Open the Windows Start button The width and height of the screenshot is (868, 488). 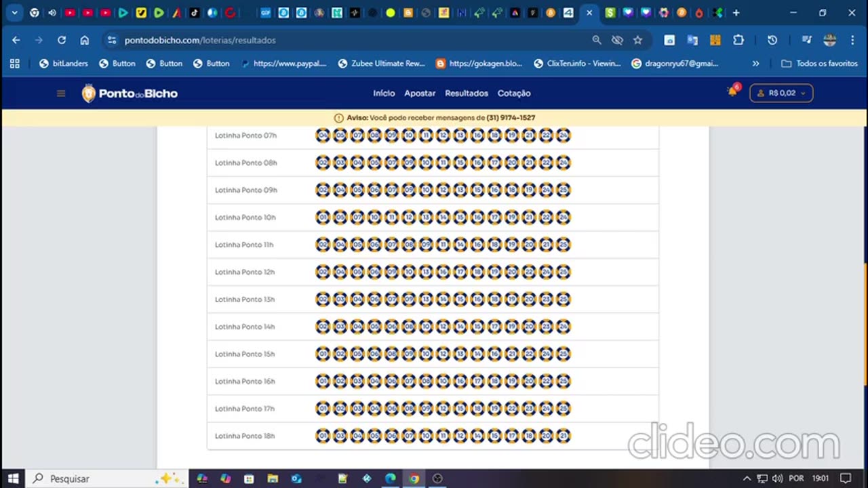(x=14, y=479)
